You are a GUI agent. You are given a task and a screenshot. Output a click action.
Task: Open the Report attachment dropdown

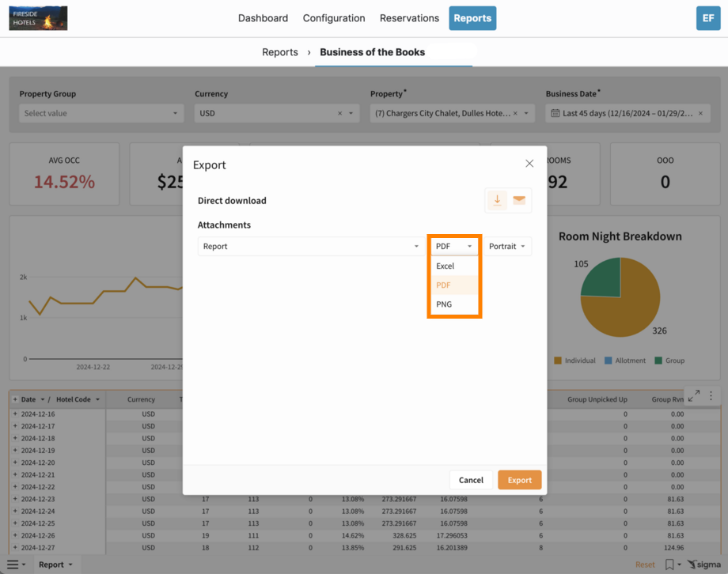click(310, 247)
